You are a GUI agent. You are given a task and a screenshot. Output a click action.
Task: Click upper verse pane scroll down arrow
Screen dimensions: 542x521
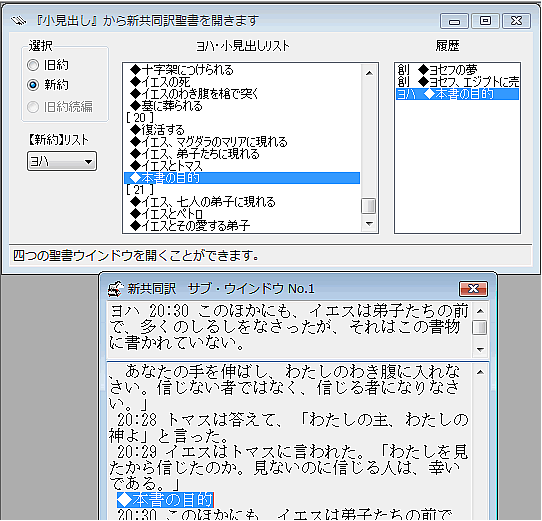click(x=480, y=350)
